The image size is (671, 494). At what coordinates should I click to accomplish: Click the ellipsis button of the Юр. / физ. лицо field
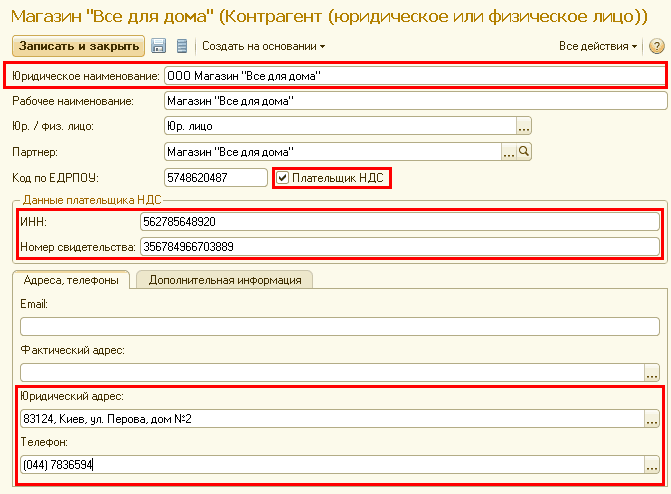[x=523, y=126]
